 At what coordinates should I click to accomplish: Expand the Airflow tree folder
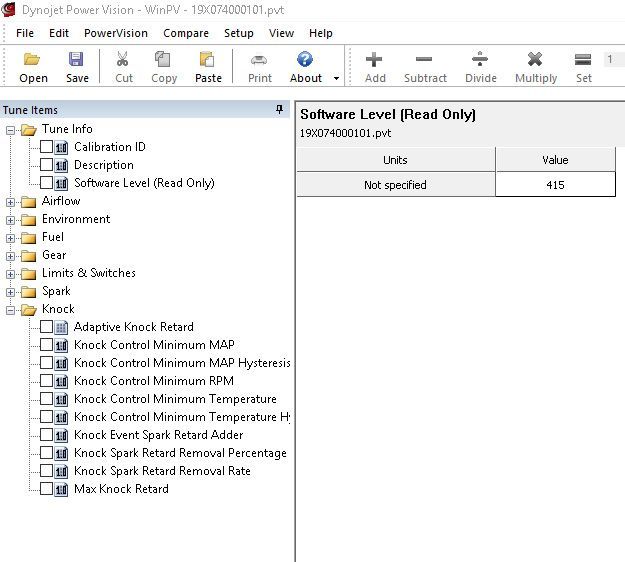point(11,201)
